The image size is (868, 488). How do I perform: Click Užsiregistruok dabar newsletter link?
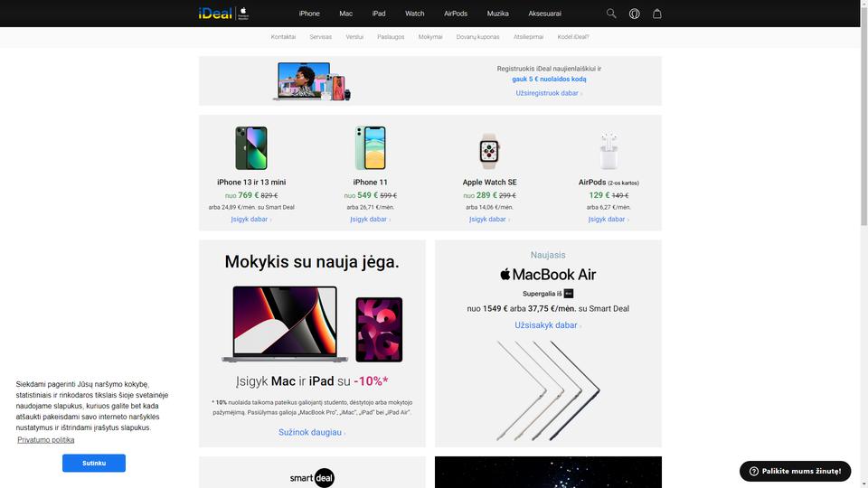(548, 93)
